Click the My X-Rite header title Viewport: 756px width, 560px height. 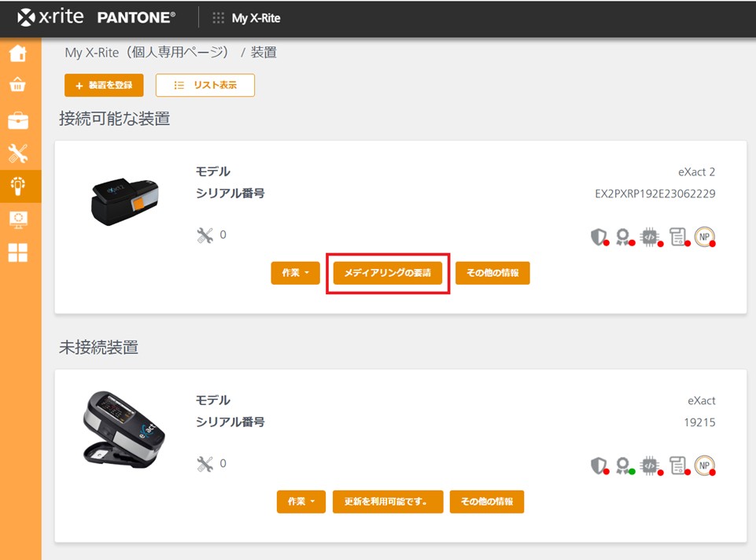(256, 18)
